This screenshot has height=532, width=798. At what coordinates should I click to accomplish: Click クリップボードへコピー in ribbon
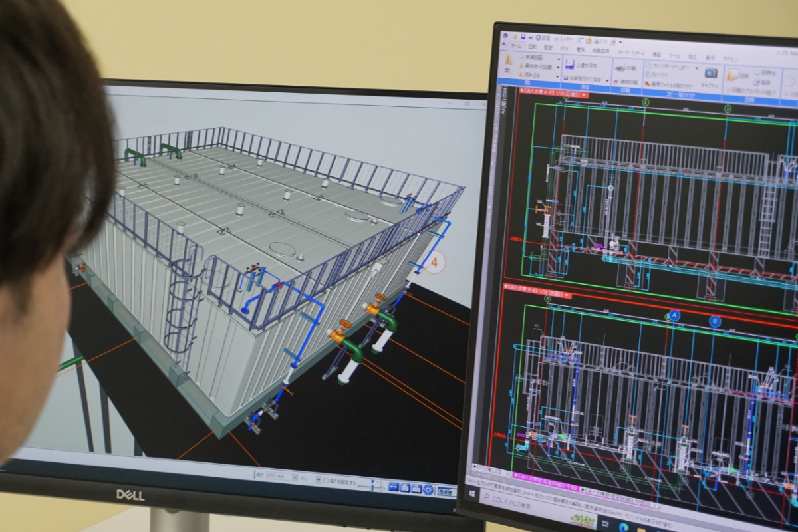pos(667,66)
